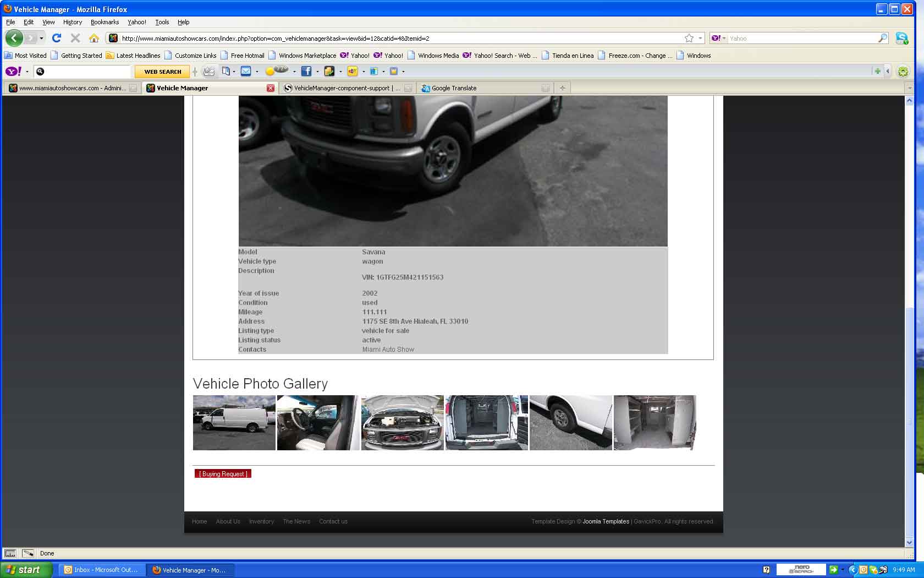Open the Inventory footer link
The image size is (924, 578).
pos(261,521)
